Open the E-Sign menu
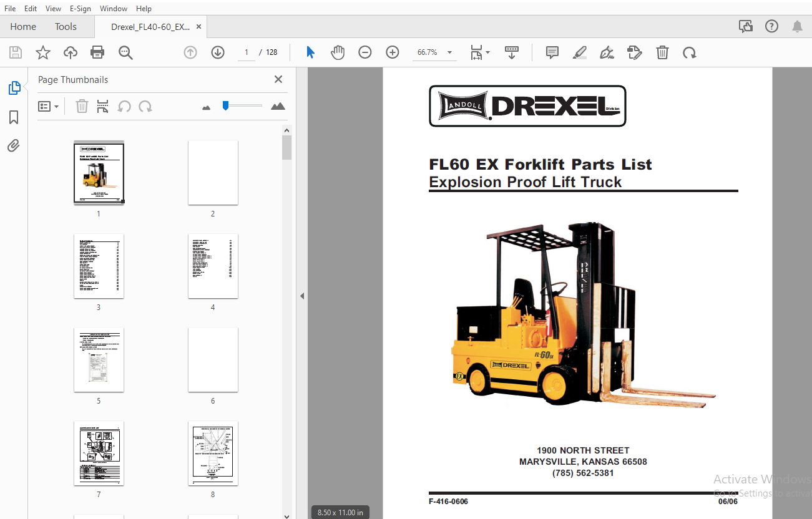This screenshot has height=519, width=812. (x=81, y=8)
